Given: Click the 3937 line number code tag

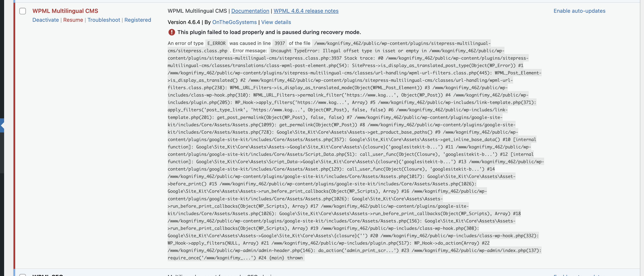Looking at the screenshot, I should tap(279, 43).
